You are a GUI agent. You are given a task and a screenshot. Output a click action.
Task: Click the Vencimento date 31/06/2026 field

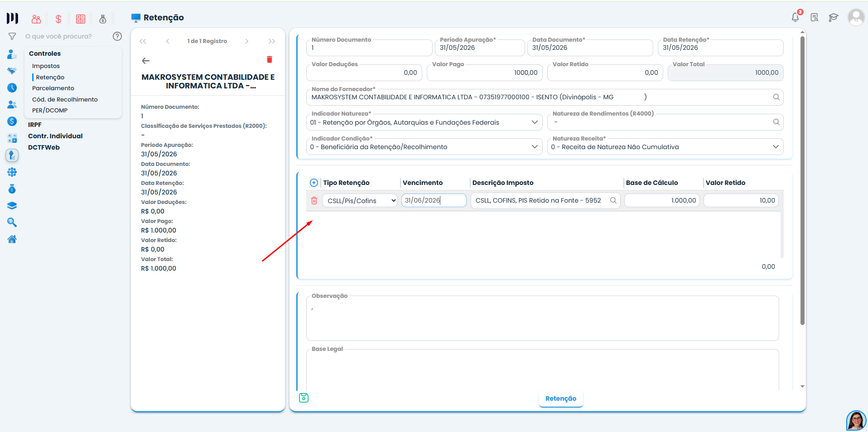[434, 200]
